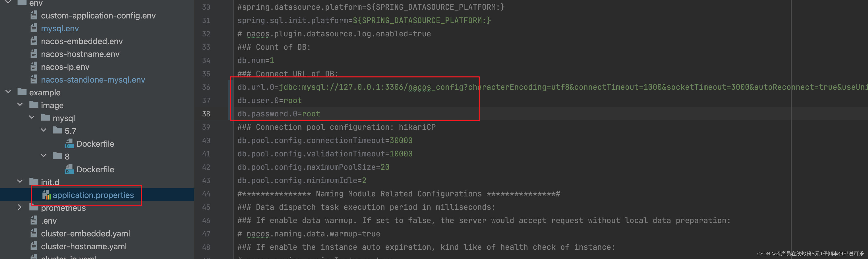This screenshot has height=259, width=868.
Task: Place cursor on db.num=1 line
Action: pyautogui.click(x=255, y=60)
